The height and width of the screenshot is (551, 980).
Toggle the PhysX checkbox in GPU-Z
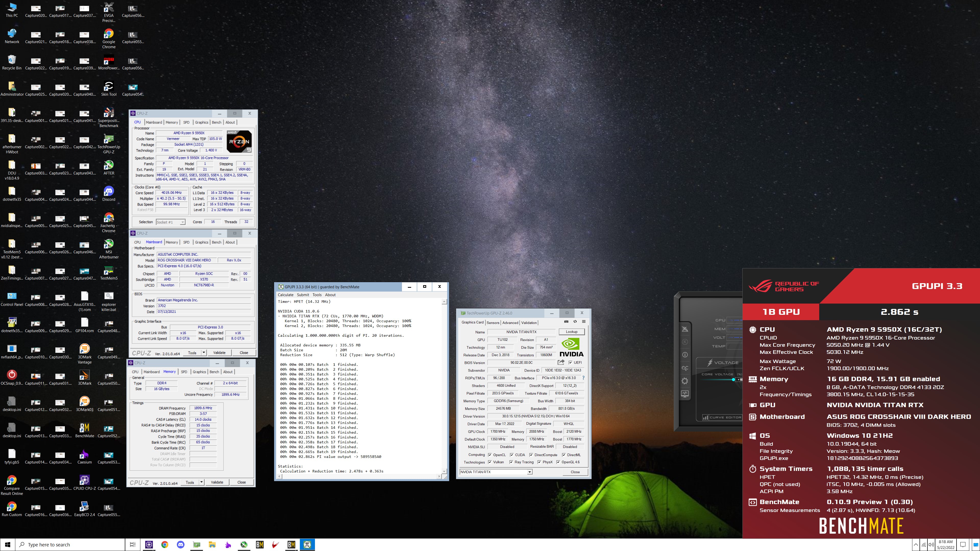click(x=539, y=462)
